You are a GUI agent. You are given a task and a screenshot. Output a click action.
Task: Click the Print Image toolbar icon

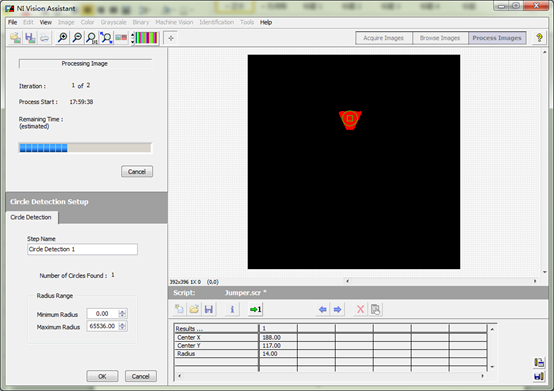45,38
